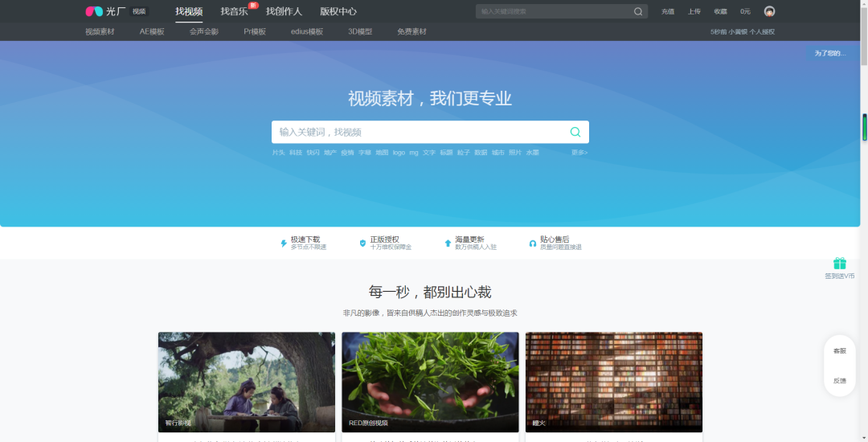Image resolution: width=868 pixels, height=442 pixels.
Task: Click the mg keyword tag
Action: [414, 152]
